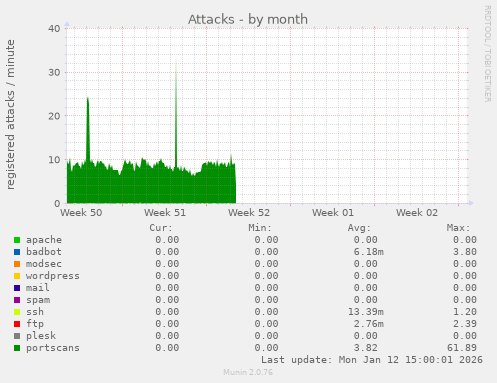Click the y-axis value 10
The image size is (497, 383).
click(x=54, y=160)
